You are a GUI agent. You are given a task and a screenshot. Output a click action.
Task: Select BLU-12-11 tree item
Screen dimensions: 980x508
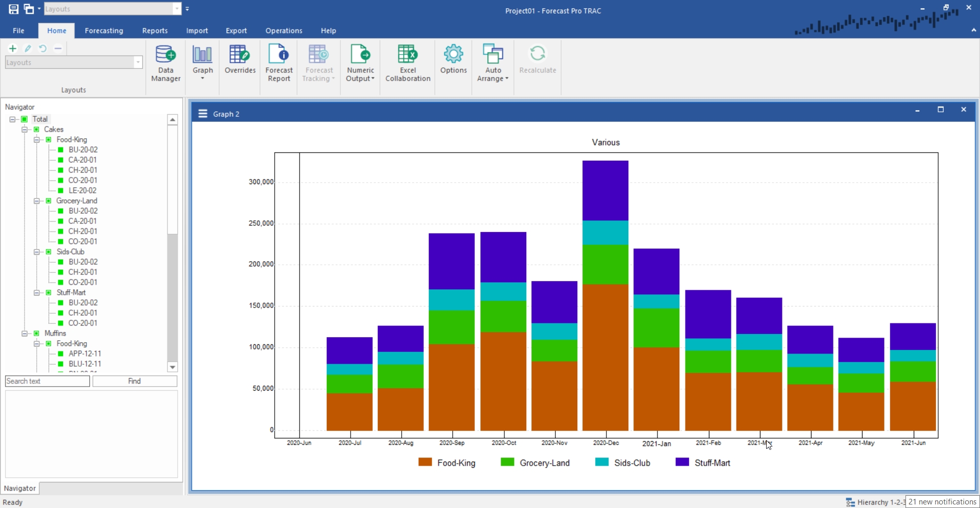[x=85, y=364]
